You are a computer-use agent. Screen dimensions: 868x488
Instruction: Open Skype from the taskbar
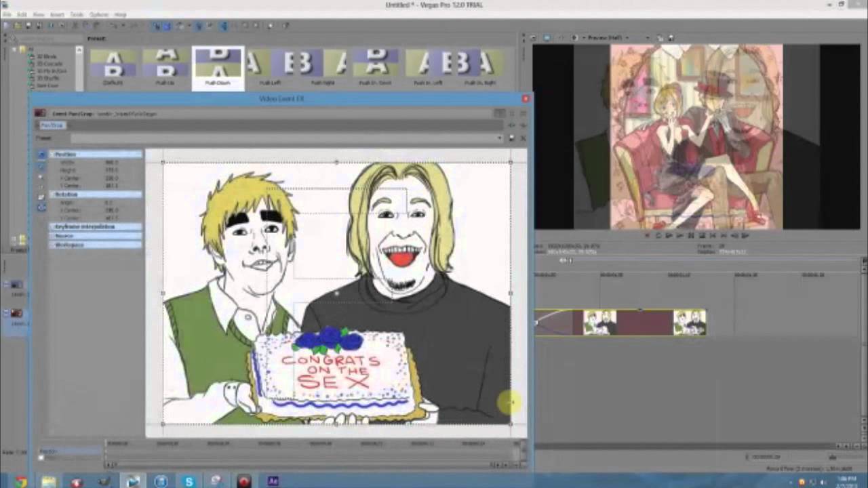coord(189,481)
